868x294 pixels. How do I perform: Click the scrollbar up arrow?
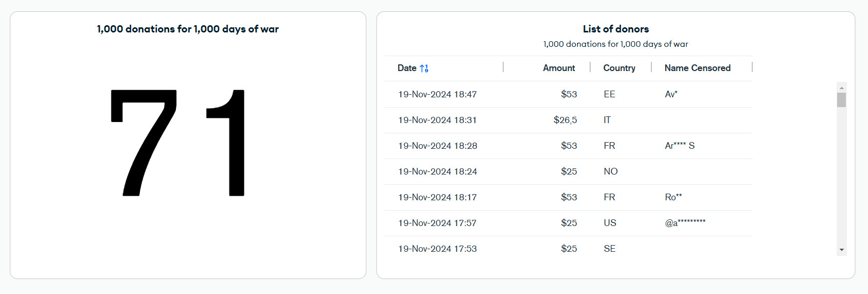[x=842, y=87]
